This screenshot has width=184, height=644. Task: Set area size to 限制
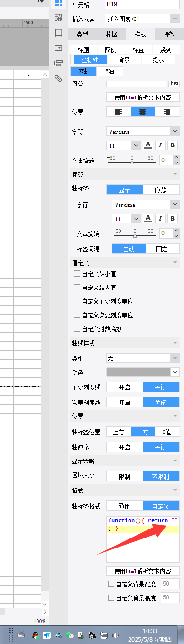click(x=125, y=477)
